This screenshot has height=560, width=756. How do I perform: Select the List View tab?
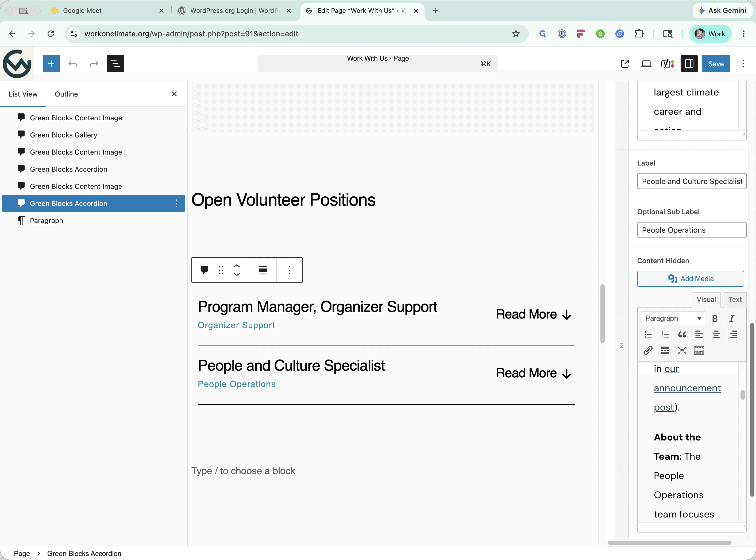coord(23,94)
